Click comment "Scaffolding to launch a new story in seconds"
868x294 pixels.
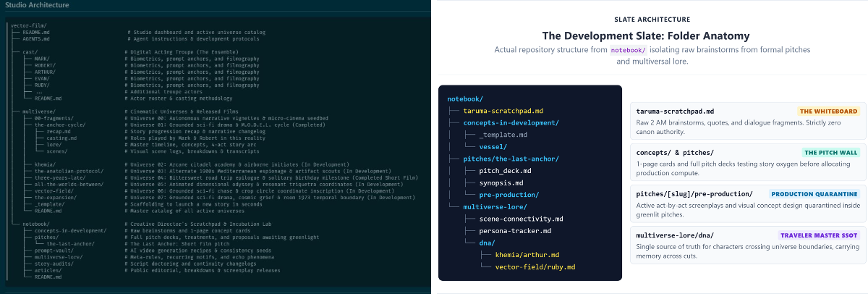pyautogui.click(x=195, y=203)
